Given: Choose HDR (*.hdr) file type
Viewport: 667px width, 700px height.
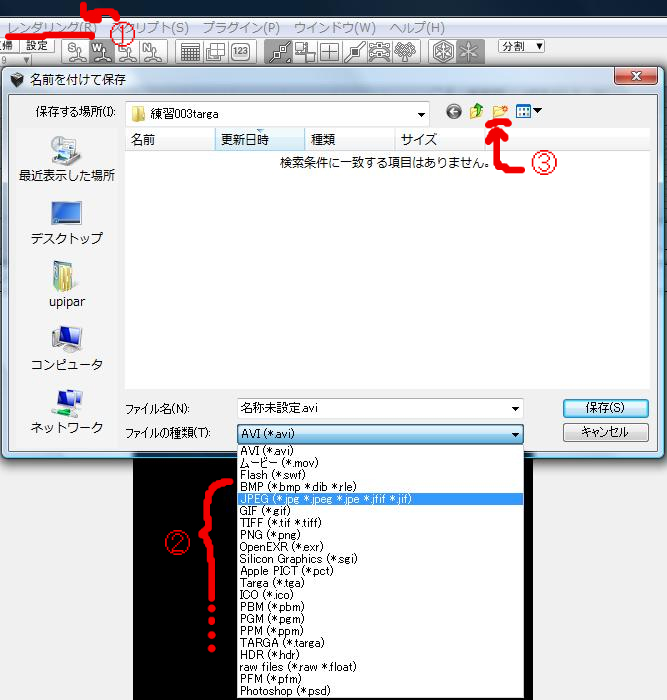Looking at the screenshot, I should (380, 655).
